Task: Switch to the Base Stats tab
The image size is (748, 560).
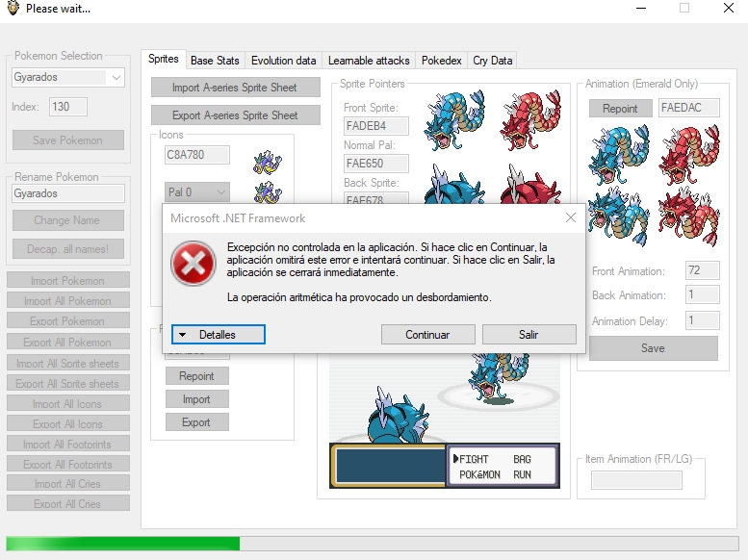Action: coord(215,61)
